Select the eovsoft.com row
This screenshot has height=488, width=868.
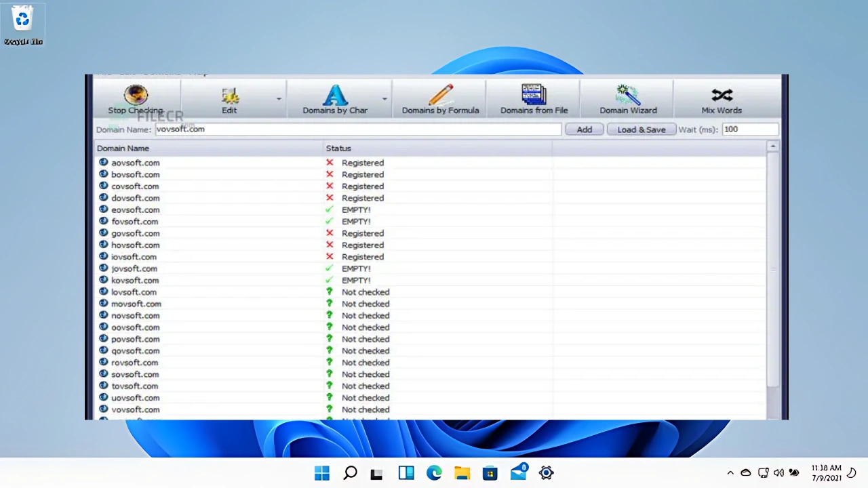tap(431, 209)
